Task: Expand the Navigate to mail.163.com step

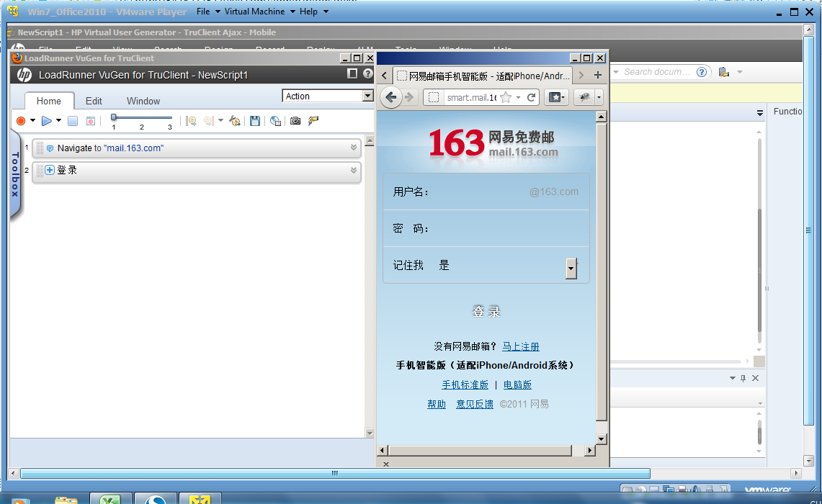Action: tap(354, 148)
